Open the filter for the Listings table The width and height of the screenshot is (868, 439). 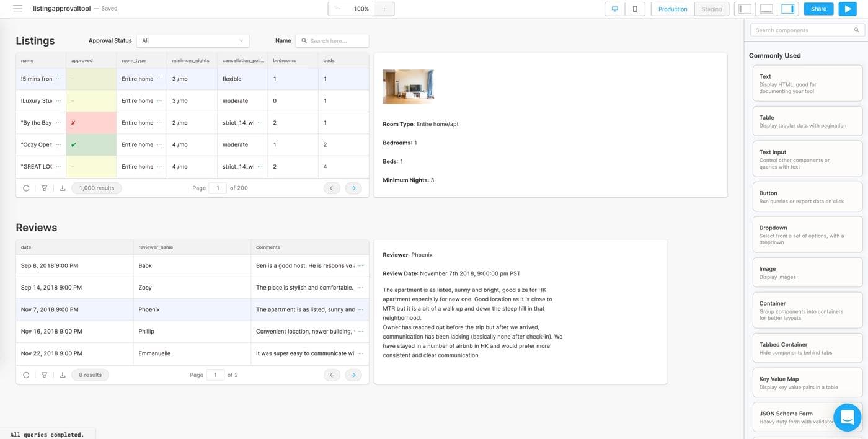pyautogui.click(x=44, y=188)
